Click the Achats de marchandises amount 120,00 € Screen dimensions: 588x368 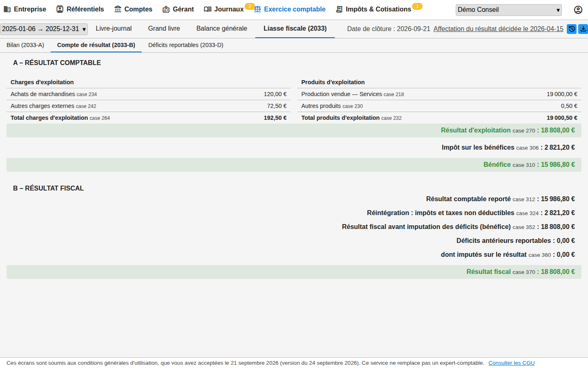[x=275, y=94]
